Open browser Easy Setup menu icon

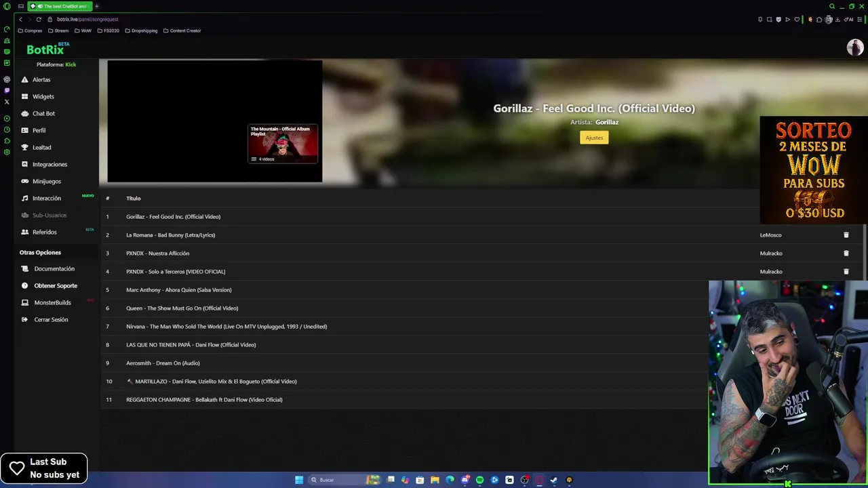click(860, 19)
